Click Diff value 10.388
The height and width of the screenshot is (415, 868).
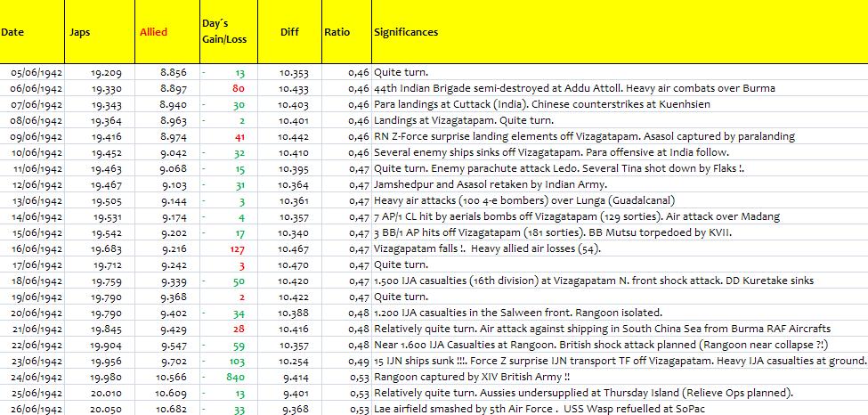pos(289,313)
